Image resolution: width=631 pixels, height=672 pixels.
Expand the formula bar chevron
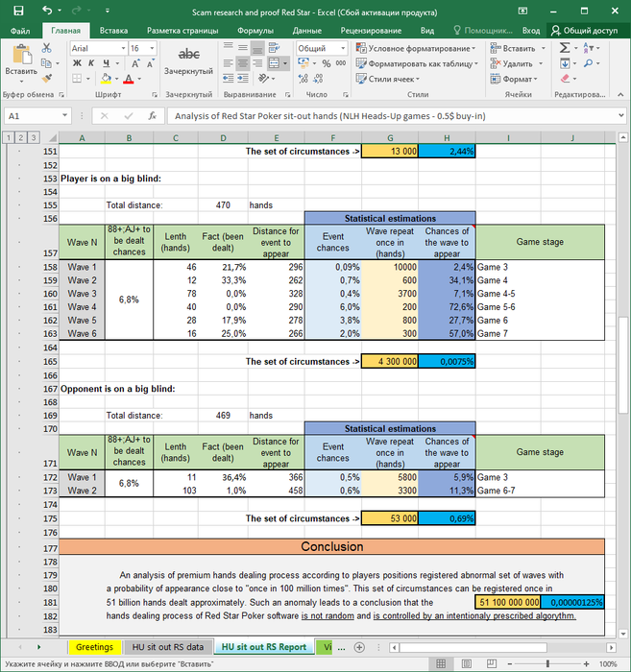[x=620, y=115]
